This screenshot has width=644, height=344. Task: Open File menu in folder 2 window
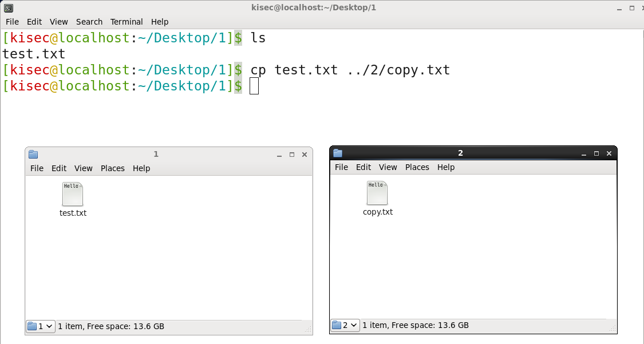point(341,167)
